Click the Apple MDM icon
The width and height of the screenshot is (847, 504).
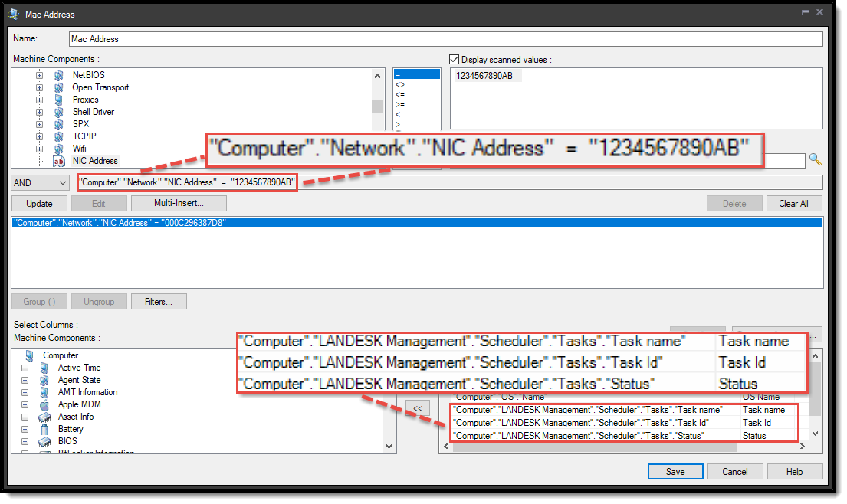(44, 404)
